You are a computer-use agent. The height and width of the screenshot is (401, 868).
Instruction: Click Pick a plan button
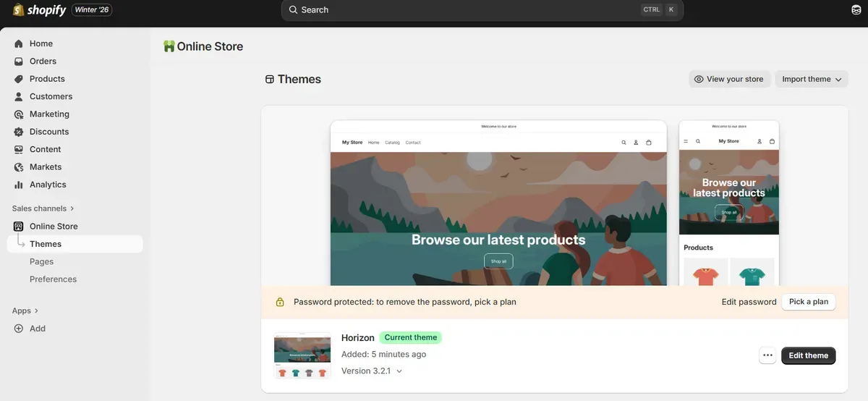pos(809,302)
